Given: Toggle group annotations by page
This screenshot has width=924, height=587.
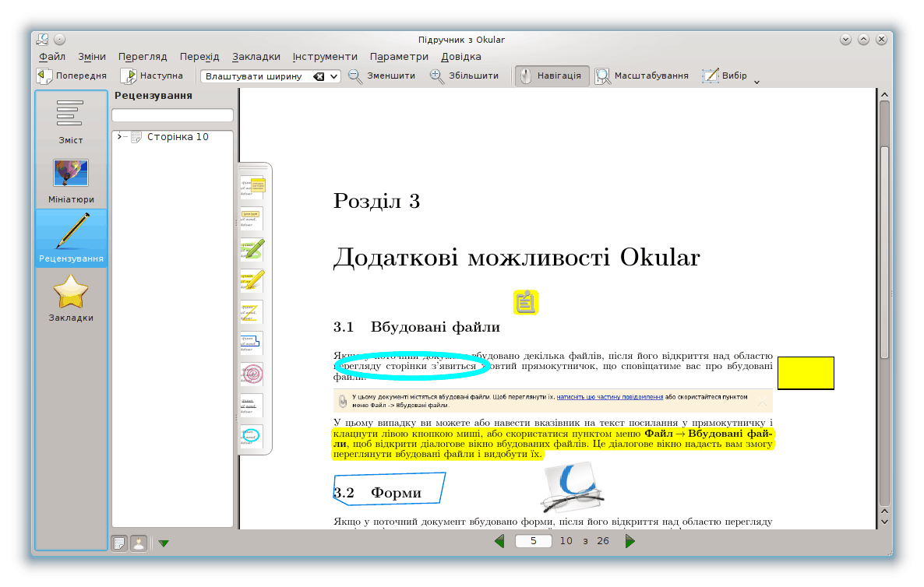Looking at the screenshot, I should click(119, 543).
